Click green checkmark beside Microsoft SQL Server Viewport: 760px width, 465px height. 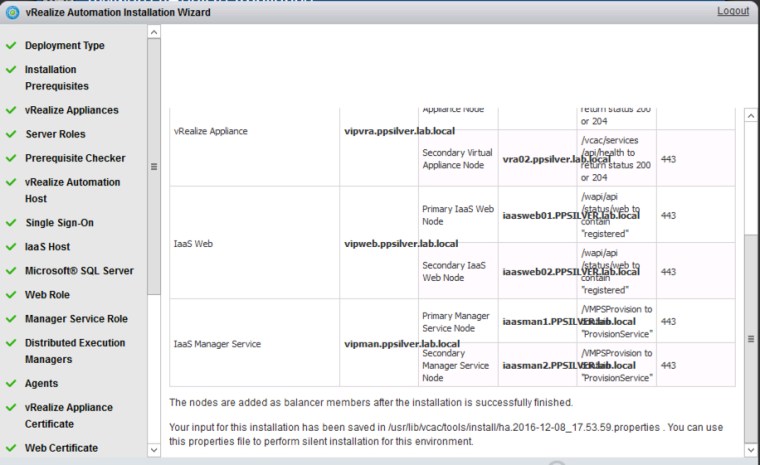pyautogui.click(x=11, y=271)
